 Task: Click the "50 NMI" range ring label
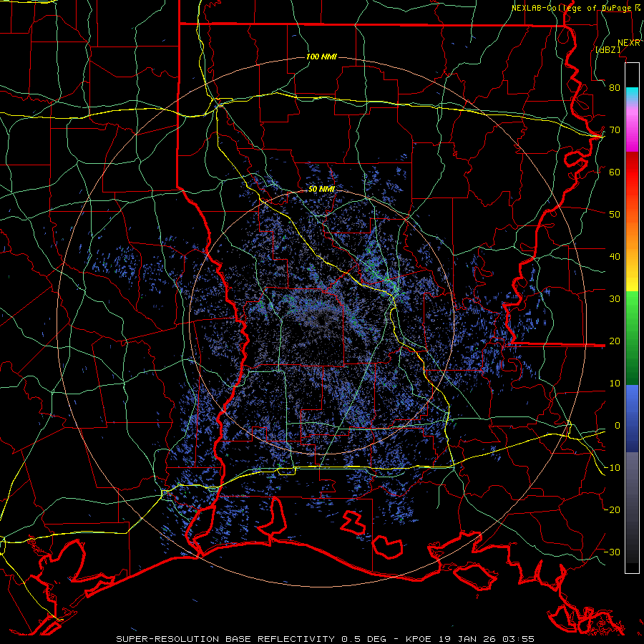point(321,190)
